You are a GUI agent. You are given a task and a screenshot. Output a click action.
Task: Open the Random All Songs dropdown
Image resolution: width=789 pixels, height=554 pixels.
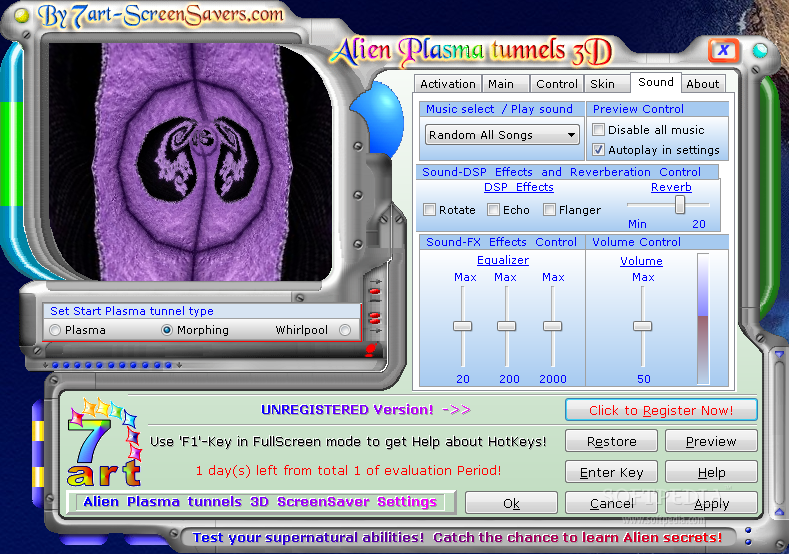click(x=502, y=135)
